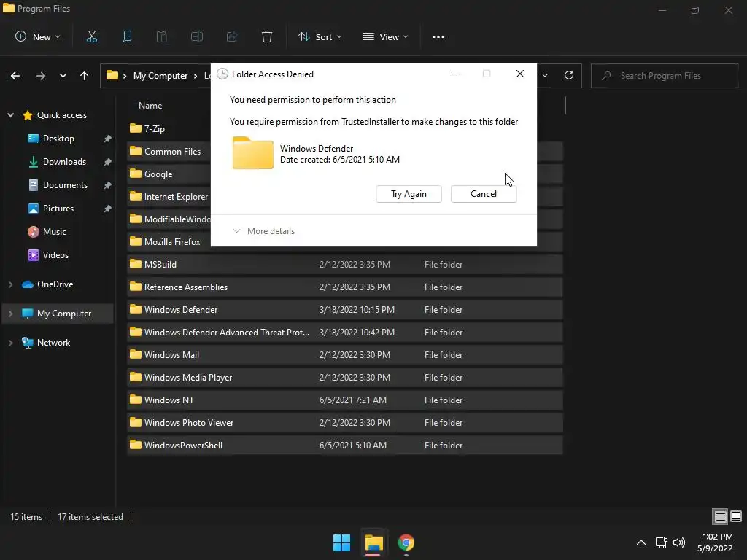Refresh the Program Files folder view

[569, 75]
